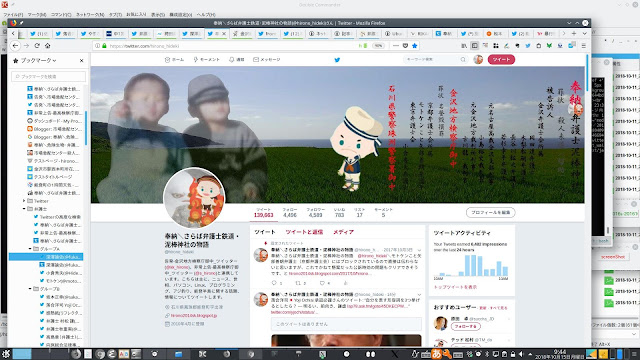640x360 pixels.
Task: Open the KDE application launcher
Action: click(x=6, y=354)
